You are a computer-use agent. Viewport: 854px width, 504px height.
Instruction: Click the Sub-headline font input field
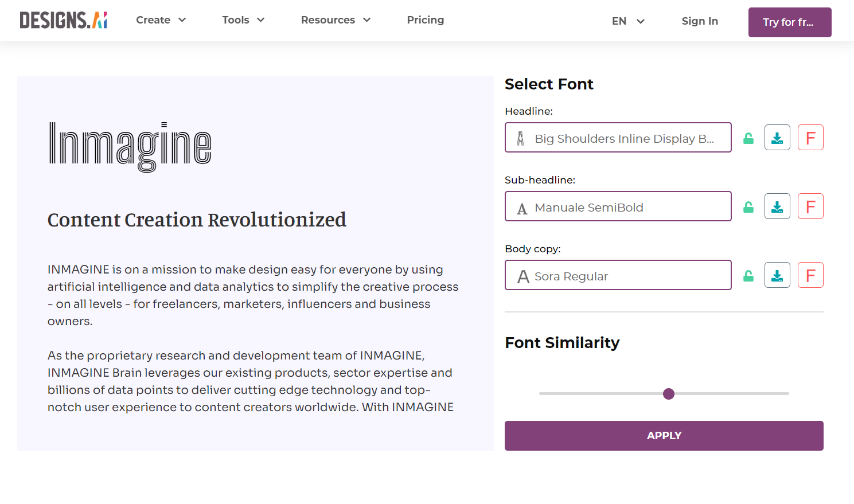pos(618,206)
